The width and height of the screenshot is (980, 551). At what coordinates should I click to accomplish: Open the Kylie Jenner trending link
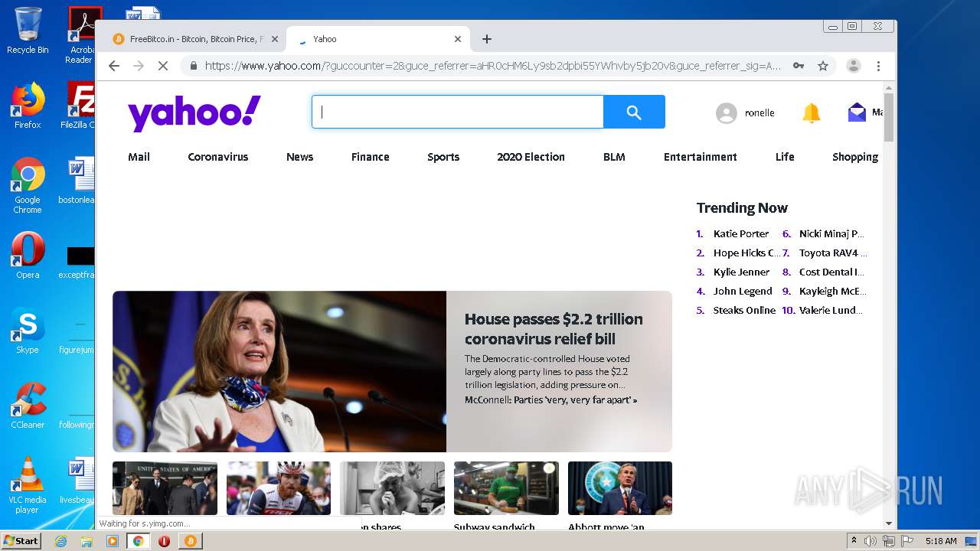[742, 272]
